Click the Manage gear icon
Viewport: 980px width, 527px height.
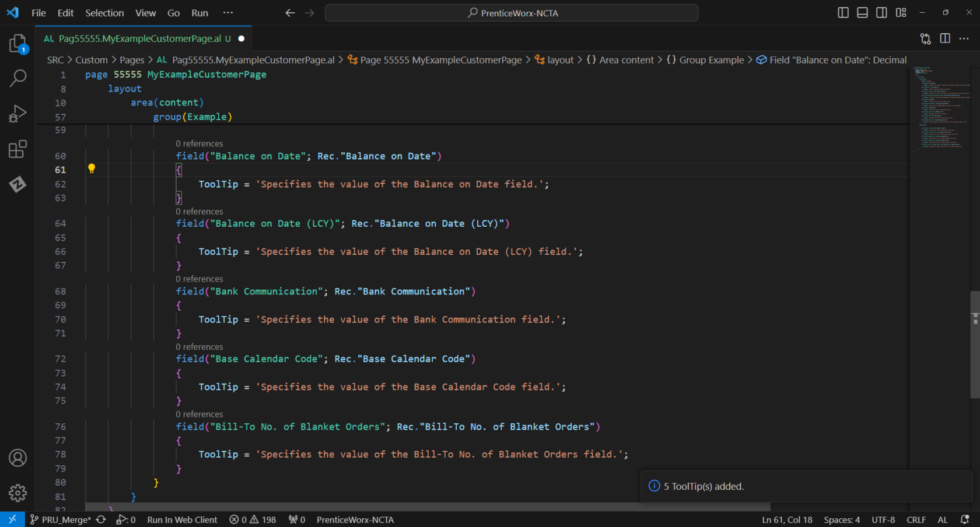(17, 493)
